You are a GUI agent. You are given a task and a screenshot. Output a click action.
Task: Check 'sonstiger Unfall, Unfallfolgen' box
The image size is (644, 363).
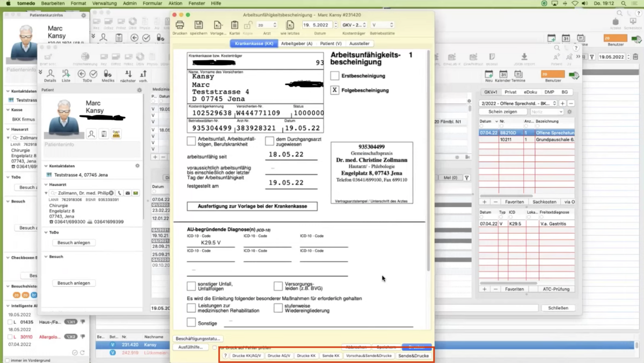click(191, 286)
